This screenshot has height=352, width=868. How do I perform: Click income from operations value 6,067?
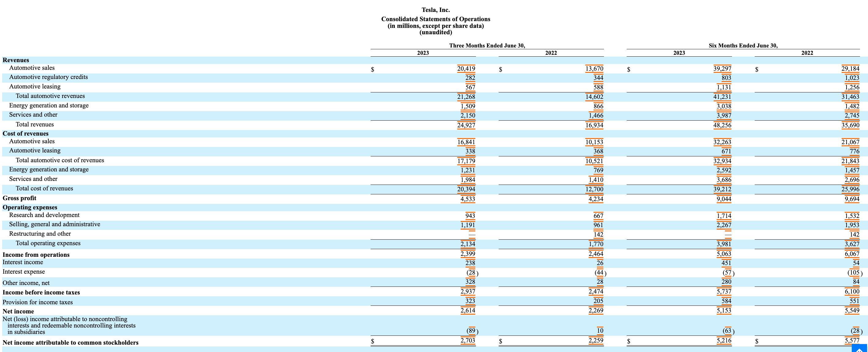coord(852,254)
